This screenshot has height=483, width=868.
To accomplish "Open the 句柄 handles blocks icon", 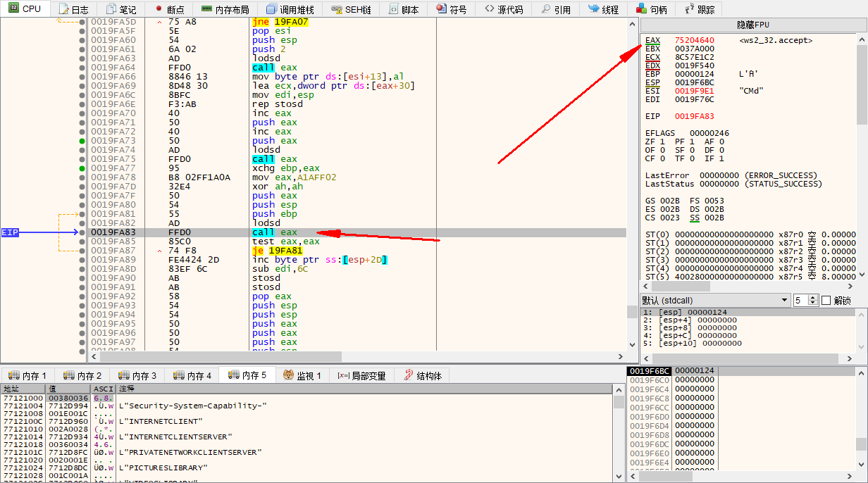I will click(641, 9).
